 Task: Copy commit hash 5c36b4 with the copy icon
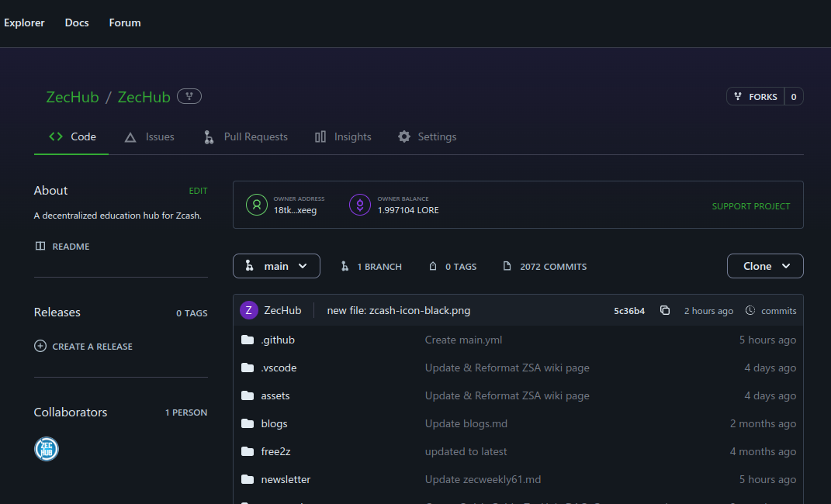point(665,310)
